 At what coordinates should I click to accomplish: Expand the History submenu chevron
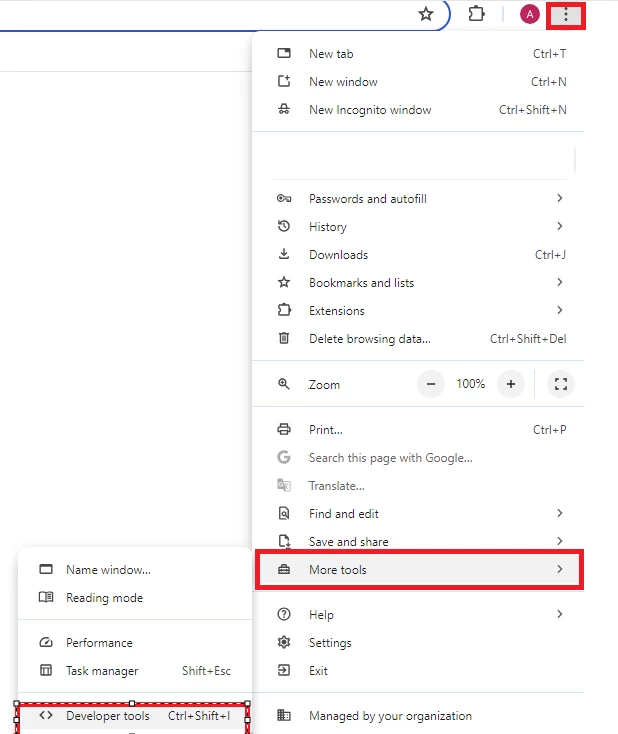pos(559,227)
